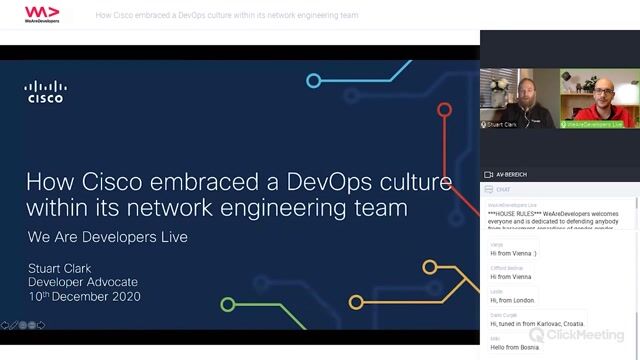640x360 pixels.
Task: Click '10th December 2020' on the slide
Action: (84, 296)
